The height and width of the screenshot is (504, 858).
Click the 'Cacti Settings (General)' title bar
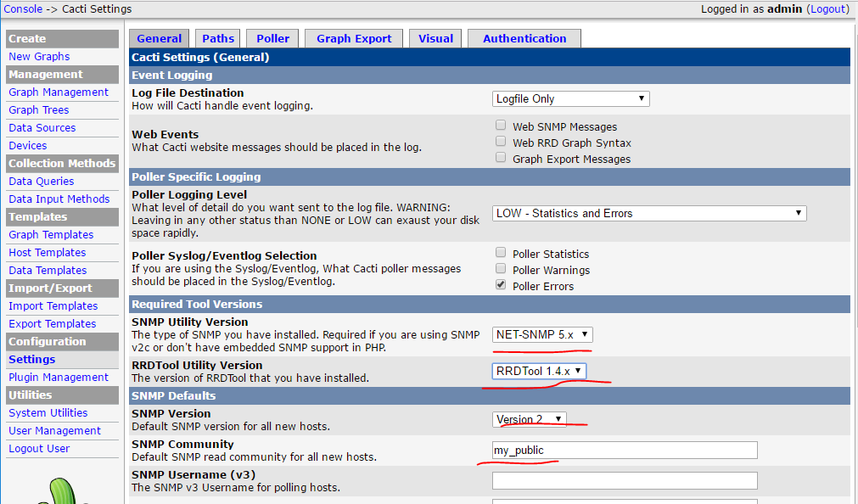[490, 57]
